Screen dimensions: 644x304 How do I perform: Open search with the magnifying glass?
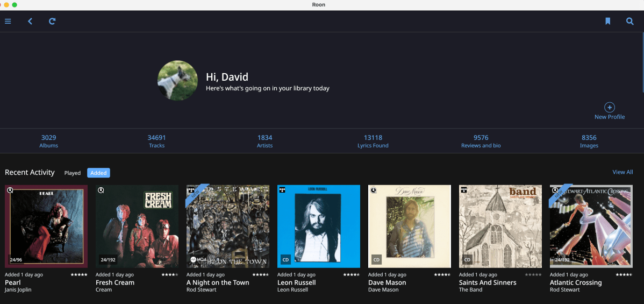(x=630, y=22)
